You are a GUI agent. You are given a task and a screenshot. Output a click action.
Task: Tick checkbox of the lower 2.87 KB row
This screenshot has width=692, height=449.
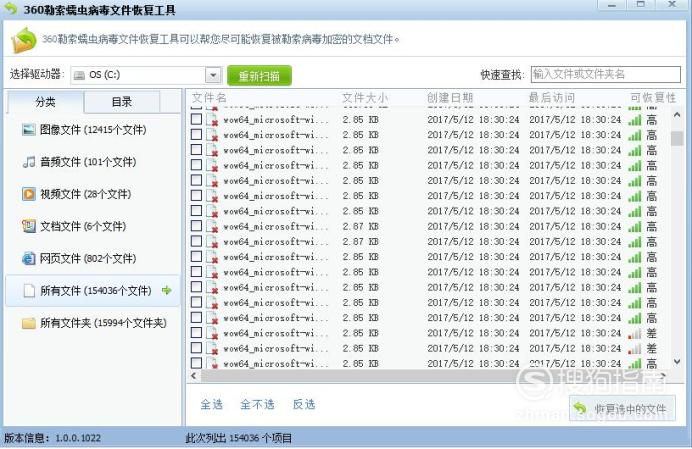click(196, 241)
